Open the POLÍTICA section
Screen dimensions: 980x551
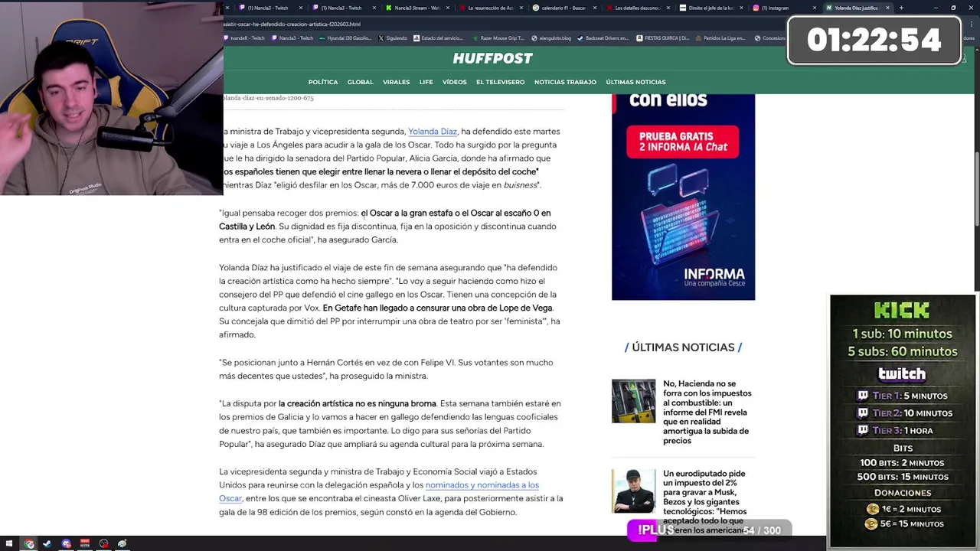(x=323, y=82)
